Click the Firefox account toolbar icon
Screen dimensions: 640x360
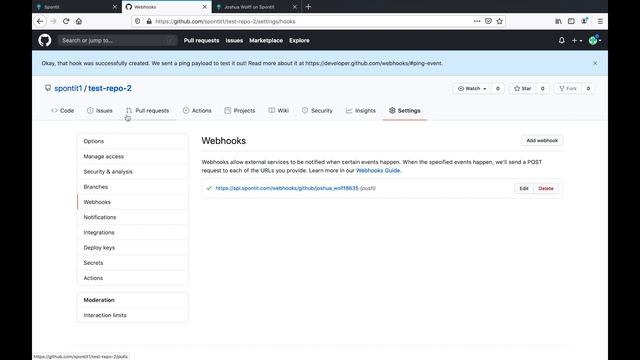coord(584,21)
